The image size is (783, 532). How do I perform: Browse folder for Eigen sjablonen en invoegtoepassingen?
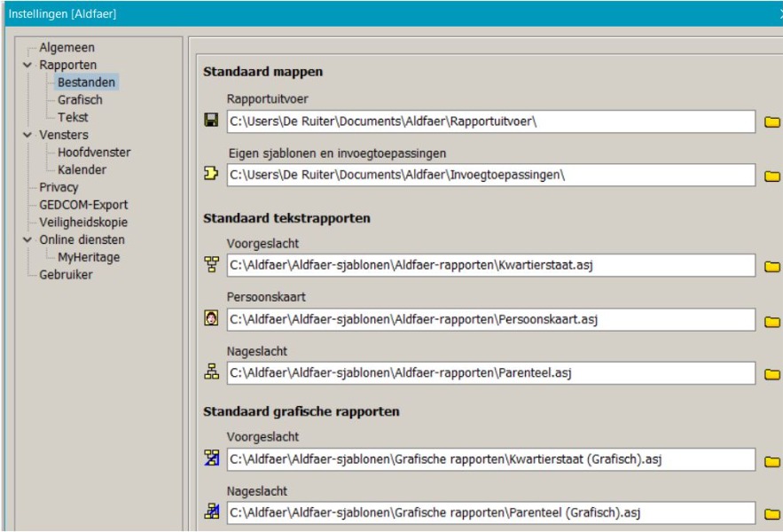click(771, 176)
